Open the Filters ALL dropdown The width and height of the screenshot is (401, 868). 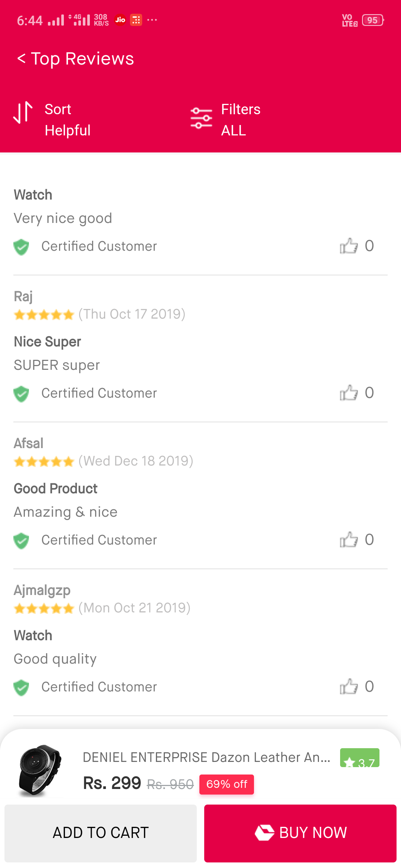click(241, 119)
